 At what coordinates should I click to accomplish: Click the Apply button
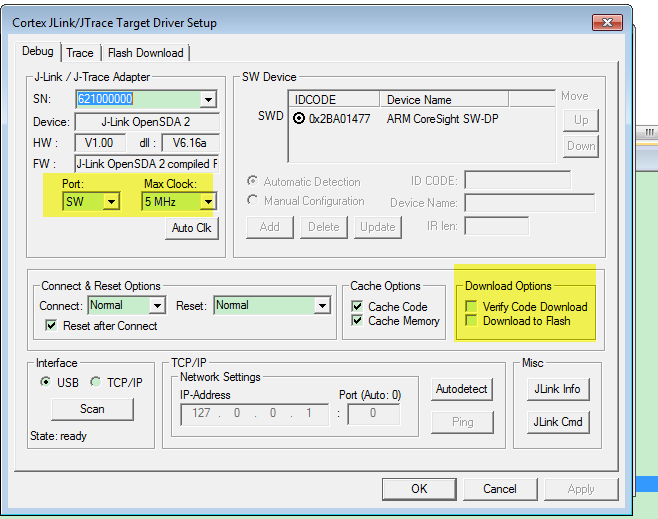coord(581,489)
